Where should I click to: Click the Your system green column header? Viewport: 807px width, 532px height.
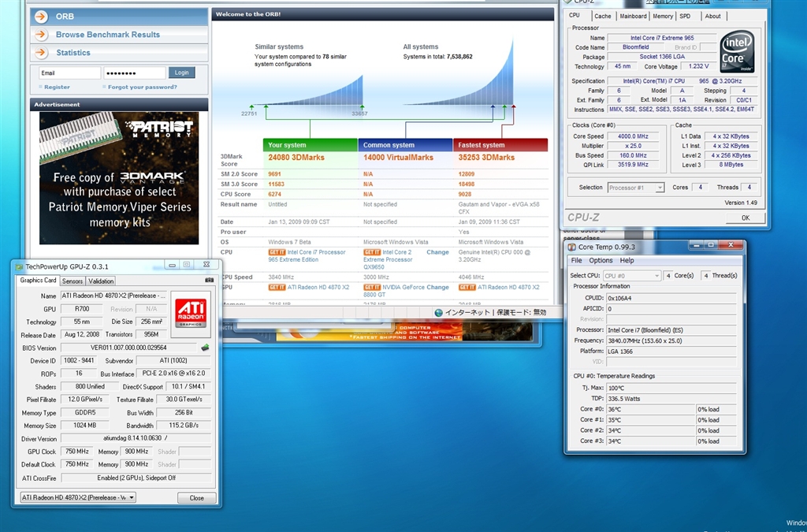(x=310, y=145)
